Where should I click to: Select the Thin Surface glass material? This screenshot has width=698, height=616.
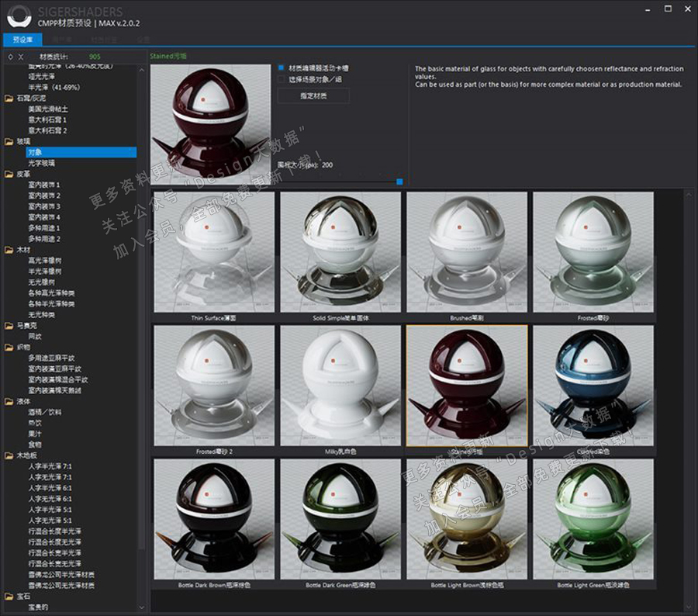214,252
